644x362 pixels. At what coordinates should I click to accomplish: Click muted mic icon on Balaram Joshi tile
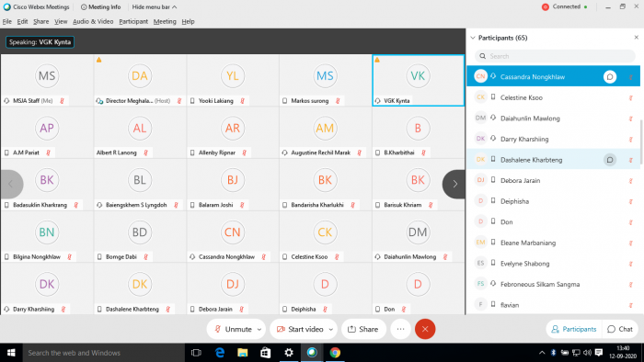click(242, 205)
